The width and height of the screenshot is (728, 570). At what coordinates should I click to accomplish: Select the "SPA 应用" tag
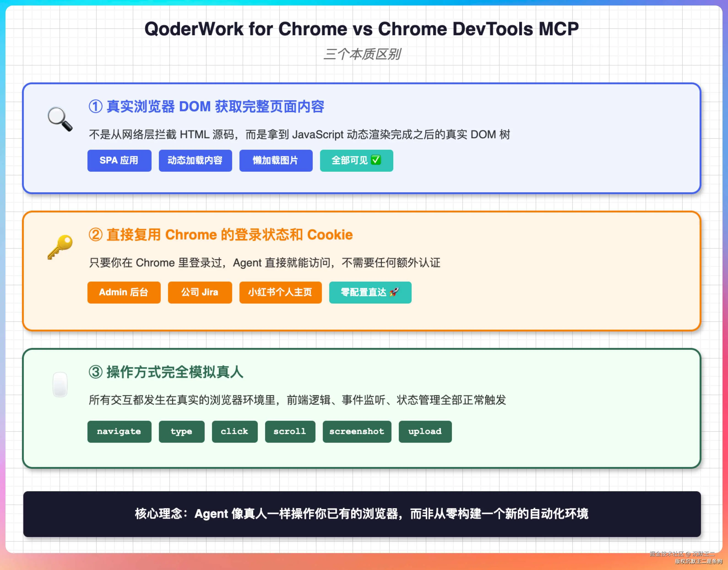tap(119, 160)
